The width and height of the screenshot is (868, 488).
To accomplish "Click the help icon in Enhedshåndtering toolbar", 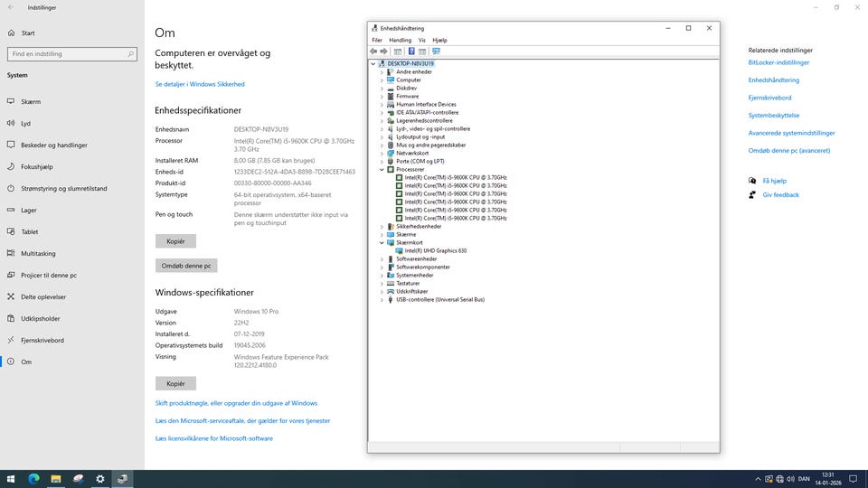I will pyautogui.click(x=411, y=52).
